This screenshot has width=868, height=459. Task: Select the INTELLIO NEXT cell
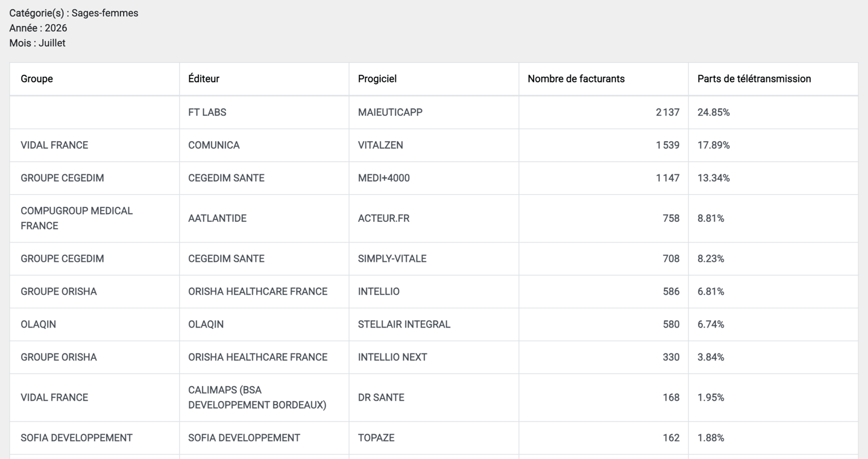coord(434,357)
